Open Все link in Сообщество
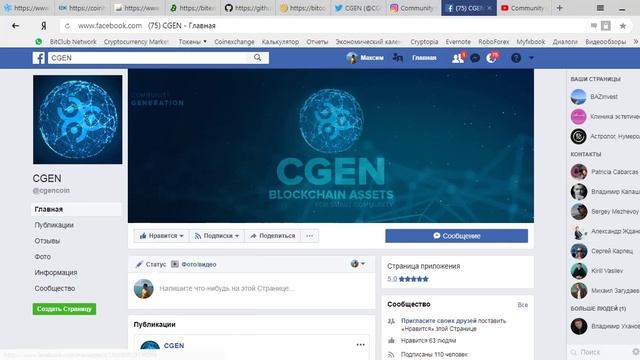This screenshot has width=640, height=360. tap(522, 305)
